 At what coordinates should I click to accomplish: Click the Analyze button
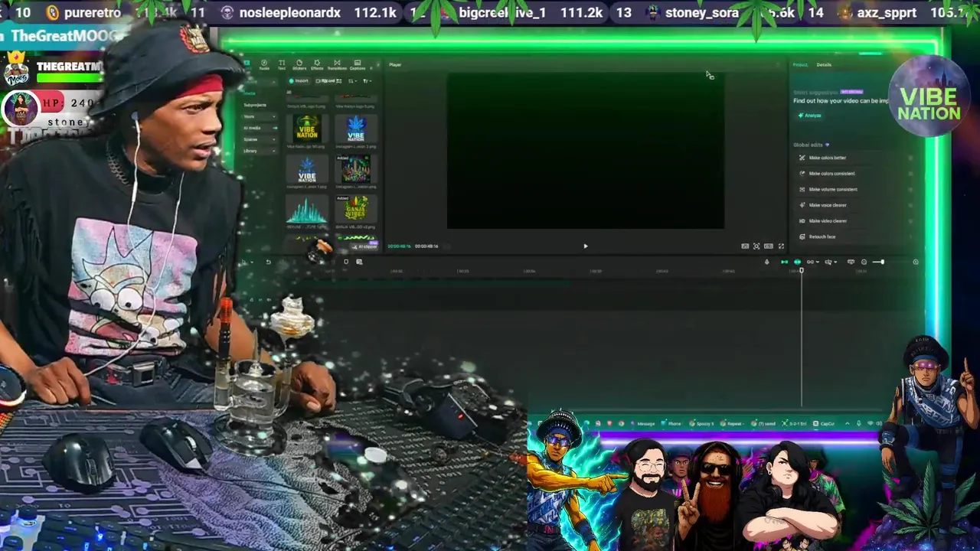tap(809, 116)
